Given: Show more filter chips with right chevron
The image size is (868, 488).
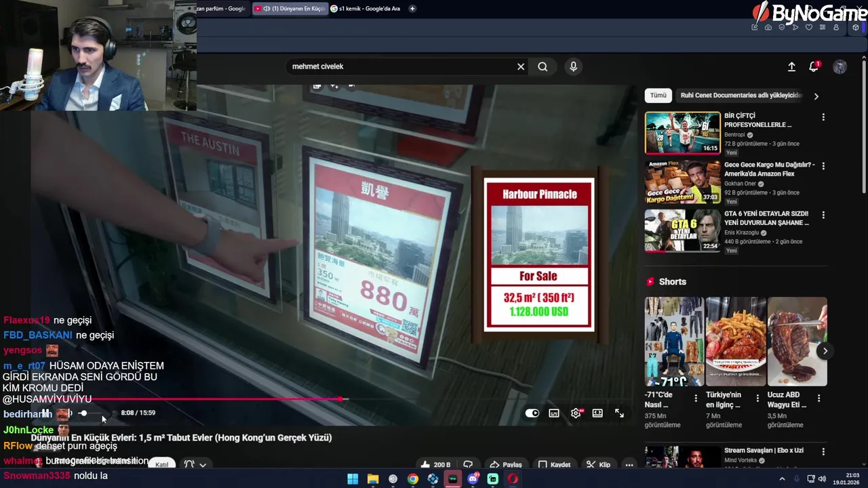Looking at the screenshot, I should click(816, 96).
